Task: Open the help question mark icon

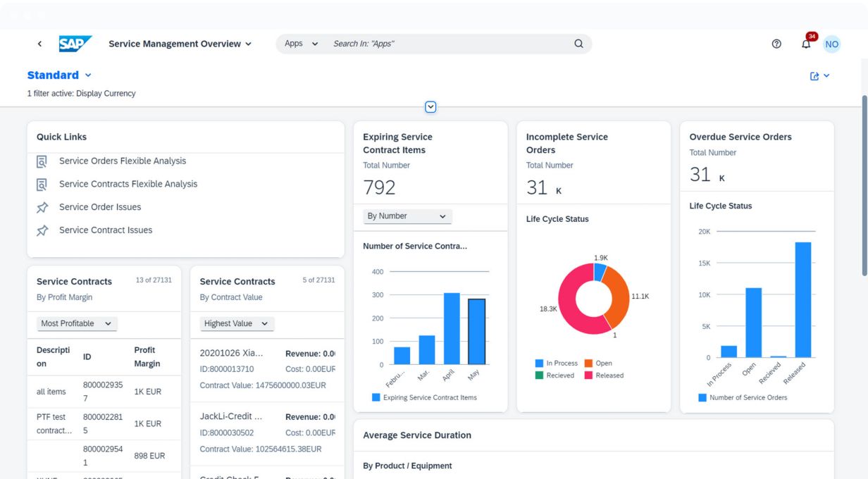Action: pyautogui.click(x=776, y=44)
